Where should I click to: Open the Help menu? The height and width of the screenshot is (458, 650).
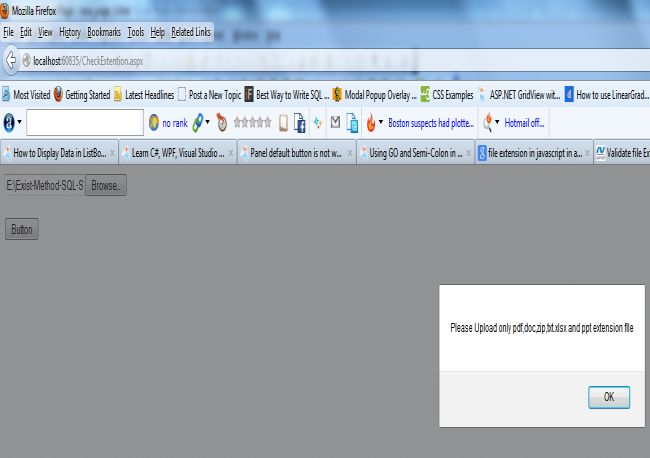point(158,32)
